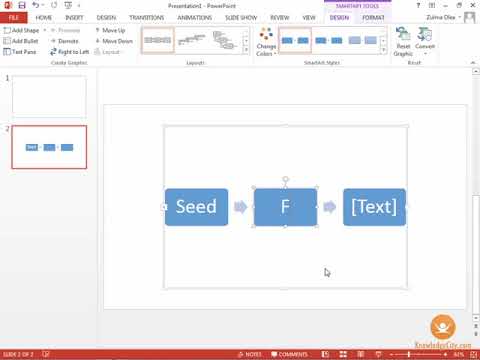Viewport: 480px width, 360px height.
Task: Select the second SmartArt style thumbnail
Action: [329, 40]
